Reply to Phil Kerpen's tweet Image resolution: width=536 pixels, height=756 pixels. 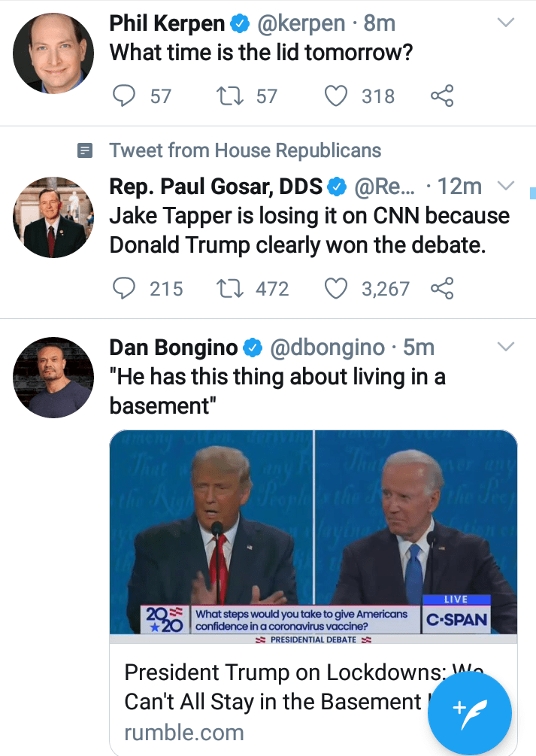[x=123, y=96]
